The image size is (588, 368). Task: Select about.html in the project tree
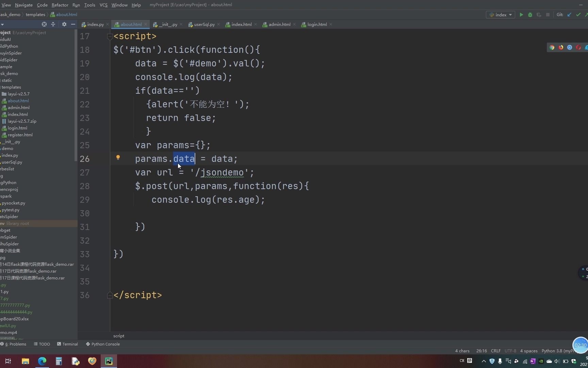pyautogui.click(x=18, y=101)
